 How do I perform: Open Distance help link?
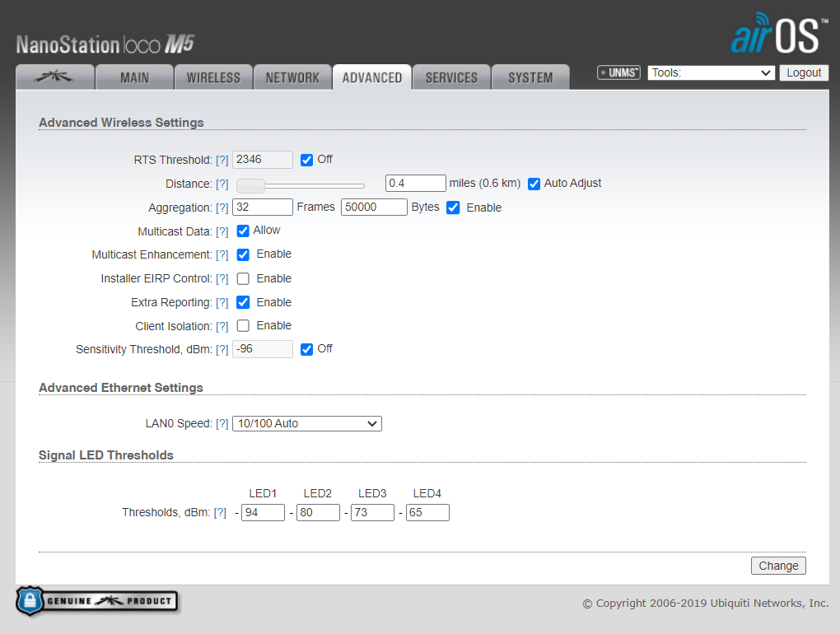(x=222, y=184)
